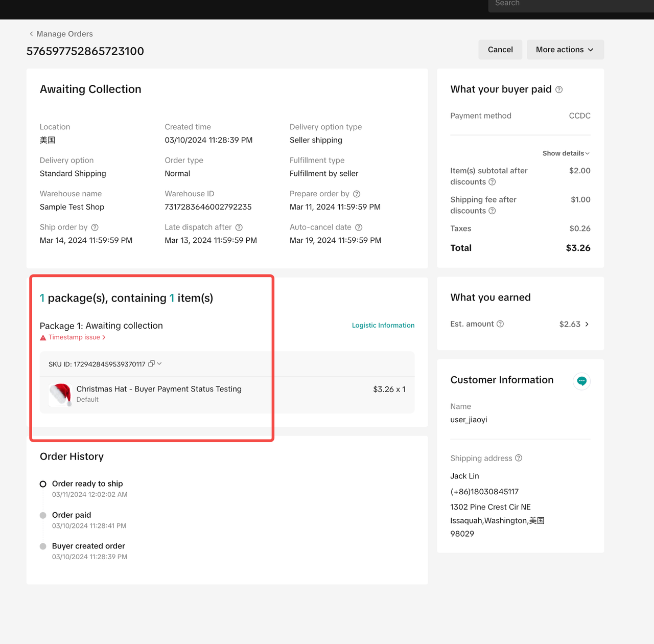Click the red Timestamp issue warning icon
Image resolution: width=654 pixels, height=644 pixels.
point(43,338)
